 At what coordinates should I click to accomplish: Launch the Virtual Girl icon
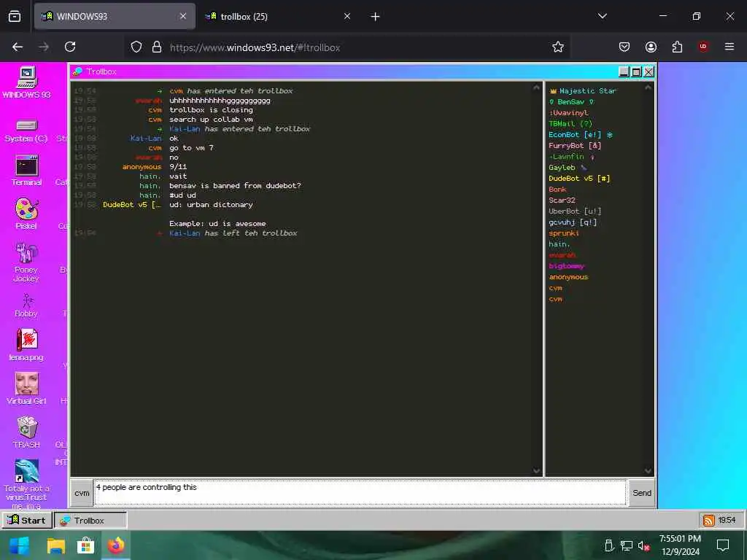27,389
